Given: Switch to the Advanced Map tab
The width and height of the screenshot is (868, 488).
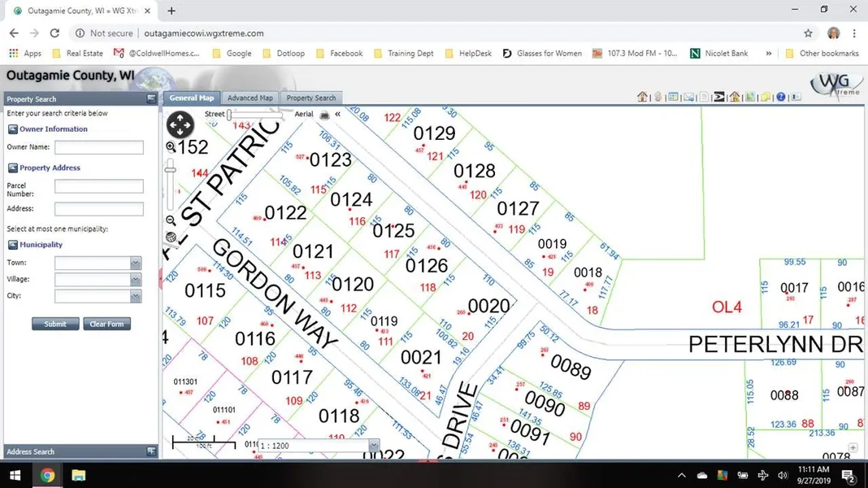Looking at the screenshot, I should tap(250, 98).
